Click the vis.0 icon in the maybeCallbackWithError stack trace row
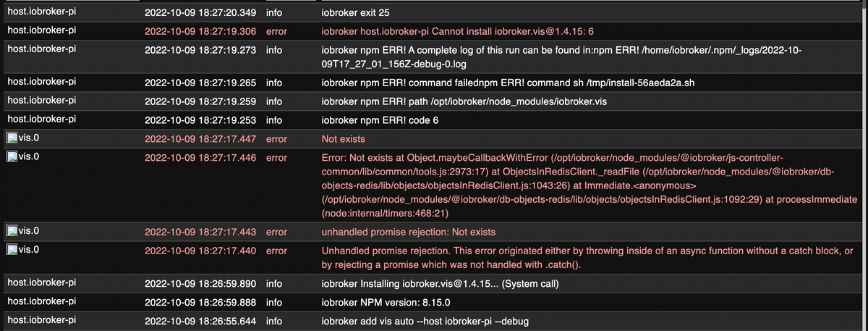This screenshot has height=331, width=868. [13, 156]
